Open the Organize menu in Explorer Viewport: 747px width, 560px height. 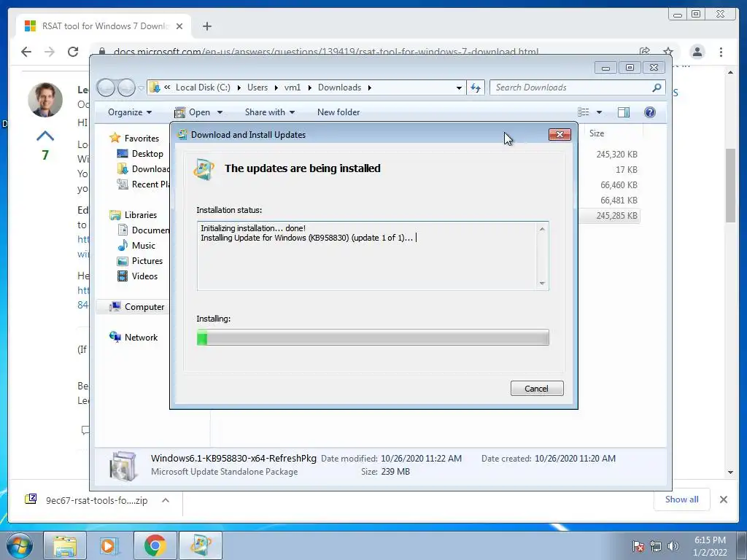pos(130,112)
